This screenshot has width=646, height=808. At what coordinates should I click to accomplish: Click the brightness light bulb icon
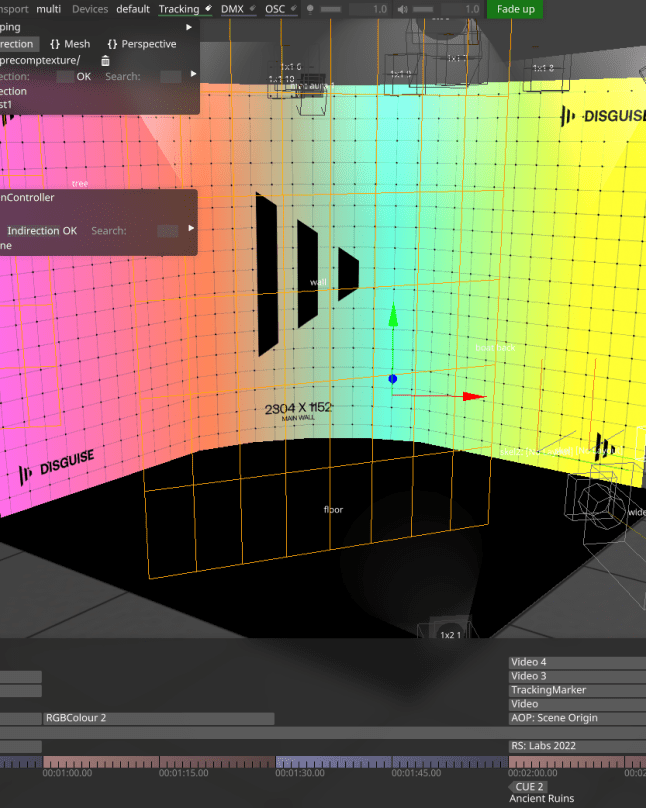(310, 9)
